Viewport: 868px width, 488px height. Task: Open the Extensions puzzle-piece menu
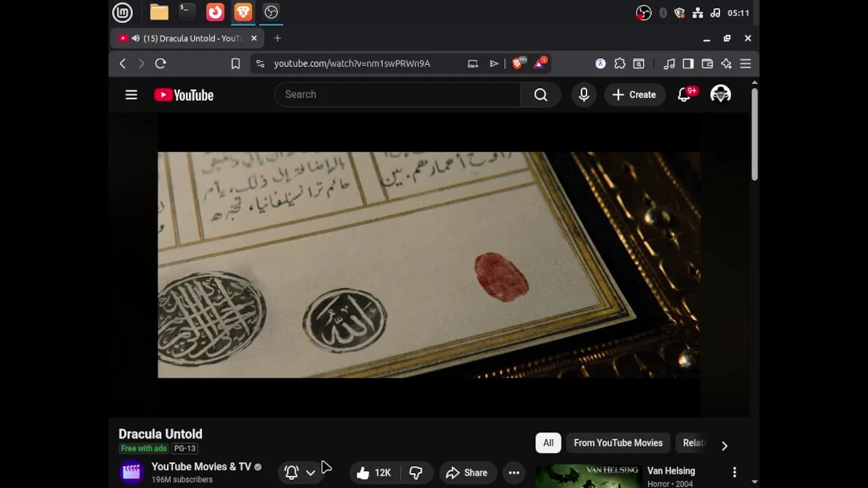[620, 64]
